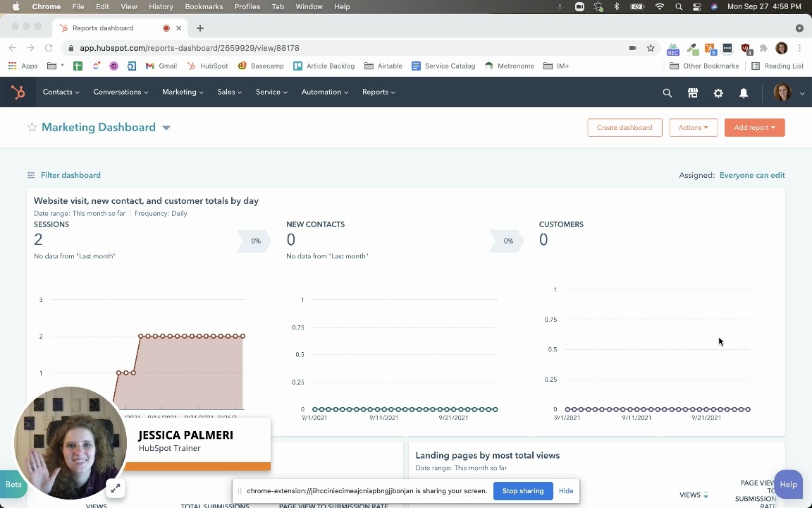This screenshot has width=812, height=508.
Task: Open the Actions dropdown
Action: tap(693, 128)
